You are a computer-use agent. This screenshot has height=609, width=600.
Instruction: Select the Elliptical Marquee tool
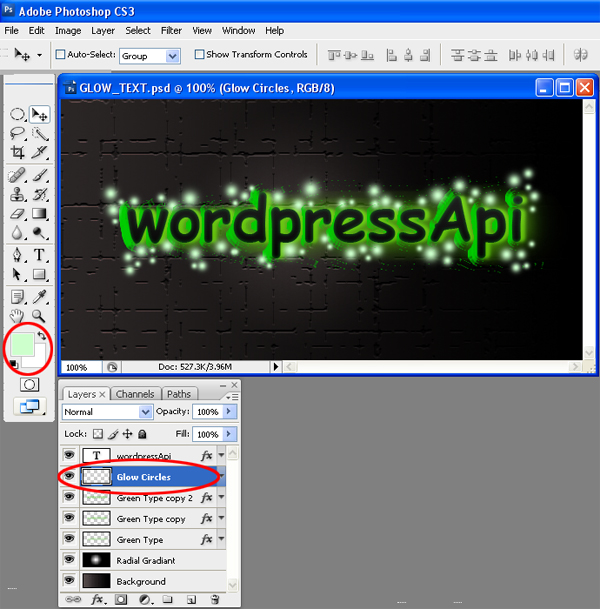17,115
